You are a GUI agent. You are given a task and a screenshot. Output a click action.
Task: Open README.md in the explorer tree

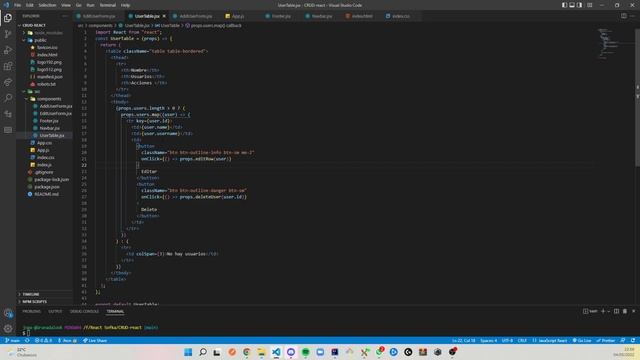[47, 194]
